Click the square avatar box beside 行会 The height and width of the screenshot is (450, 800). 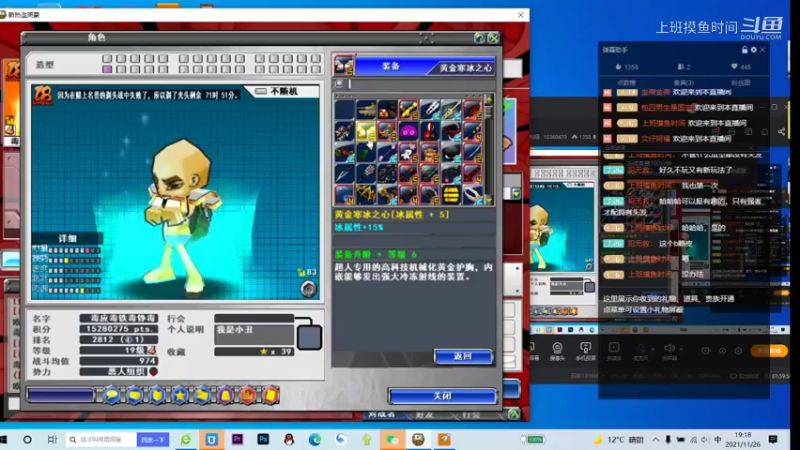tap(309, 337)
